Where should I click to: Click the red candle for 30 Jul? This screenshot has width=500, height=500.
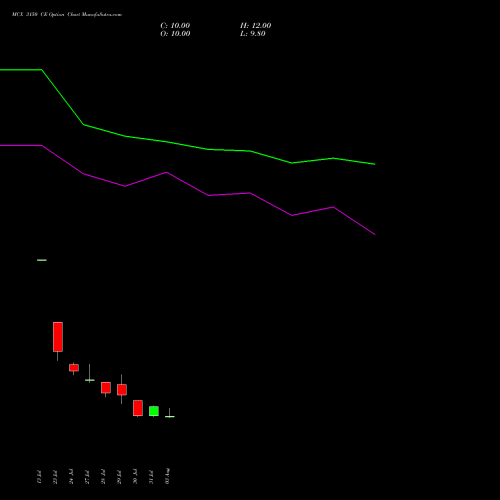click(x=138, y=408)
